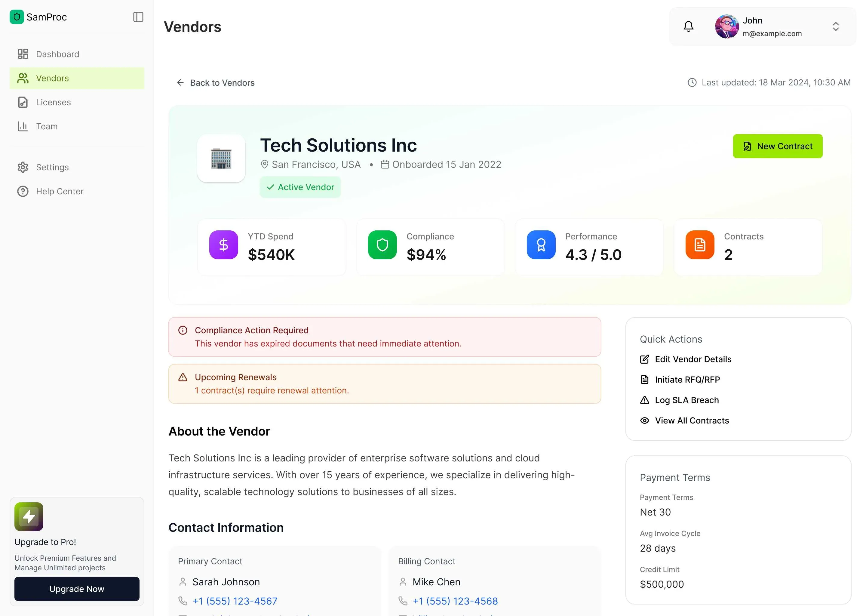Call Sarah Johnson's phone number link

tap(235, 601)
